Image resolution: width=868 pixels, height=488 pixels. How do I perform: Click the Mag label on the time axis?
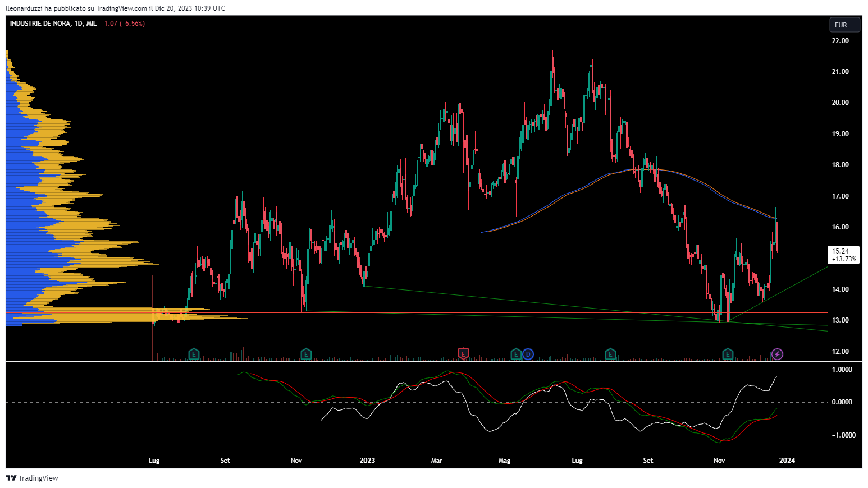click(x=504, y=461)
